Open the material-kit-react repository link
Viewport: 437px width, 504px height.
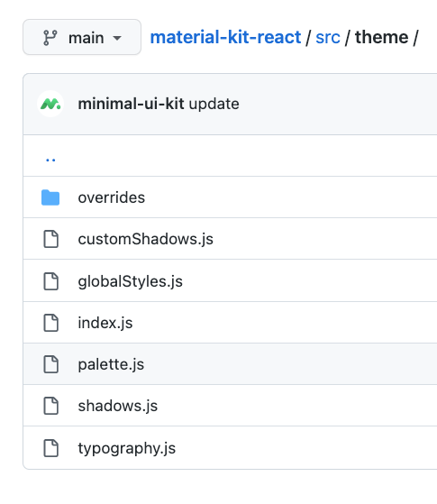pos(225,37)
